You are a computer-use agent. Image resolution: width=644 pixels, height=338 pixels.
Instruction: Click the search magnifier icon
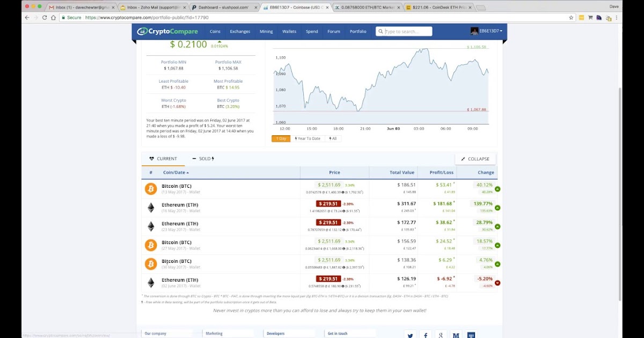[x=380, y=31]
